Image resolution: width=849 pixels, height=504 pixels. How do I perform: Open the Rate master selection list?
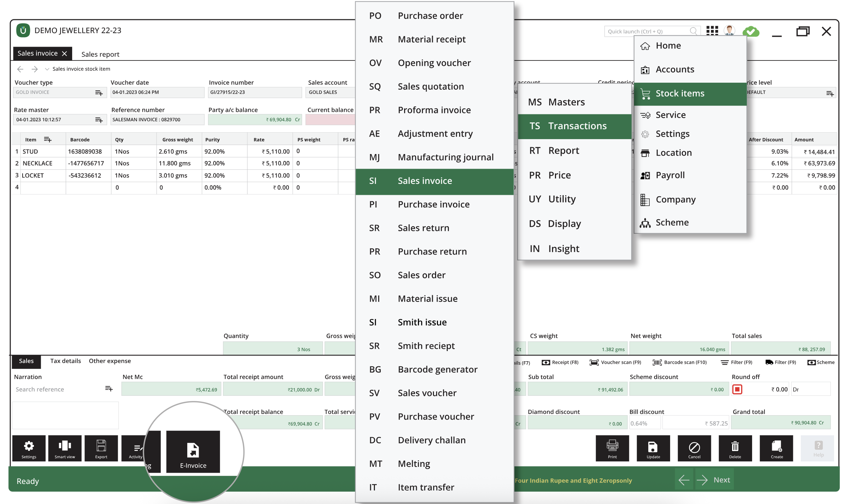coord(99,120)
